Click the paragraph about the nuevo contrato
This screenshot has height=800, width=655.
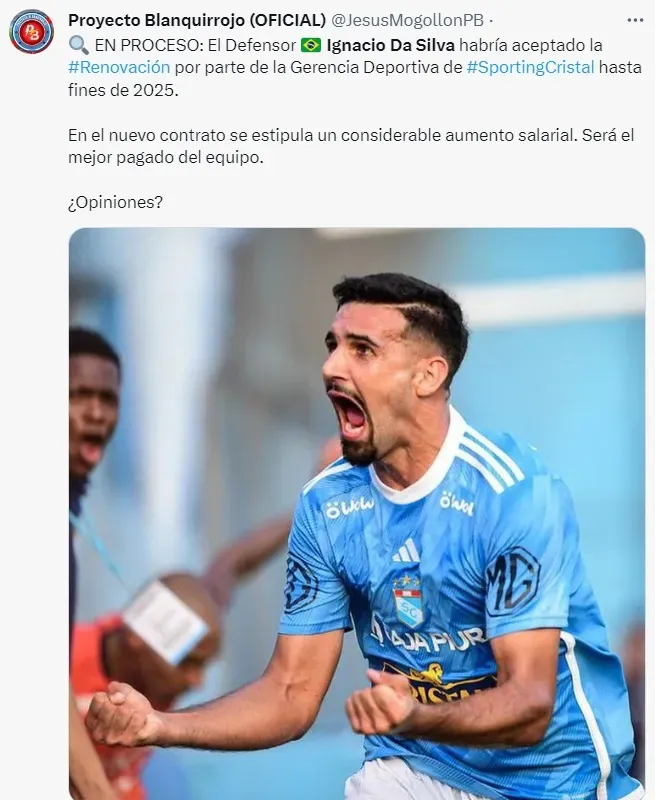(x=351, y=146)
